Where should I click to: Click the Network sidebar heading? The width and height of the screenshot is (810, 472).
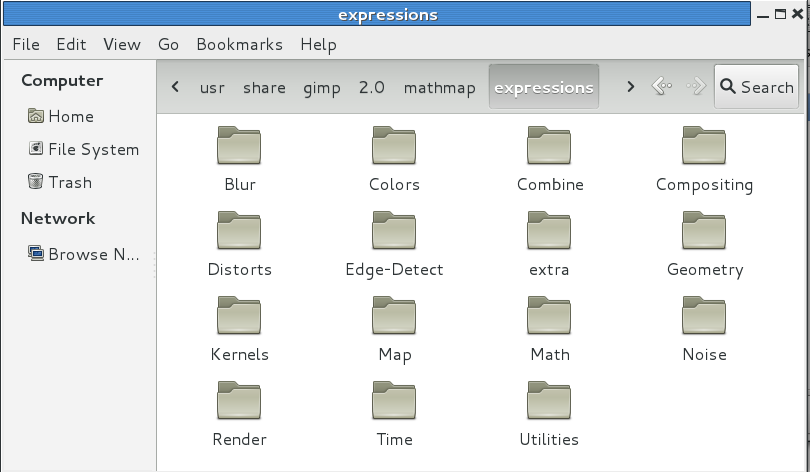click(58, 218)
